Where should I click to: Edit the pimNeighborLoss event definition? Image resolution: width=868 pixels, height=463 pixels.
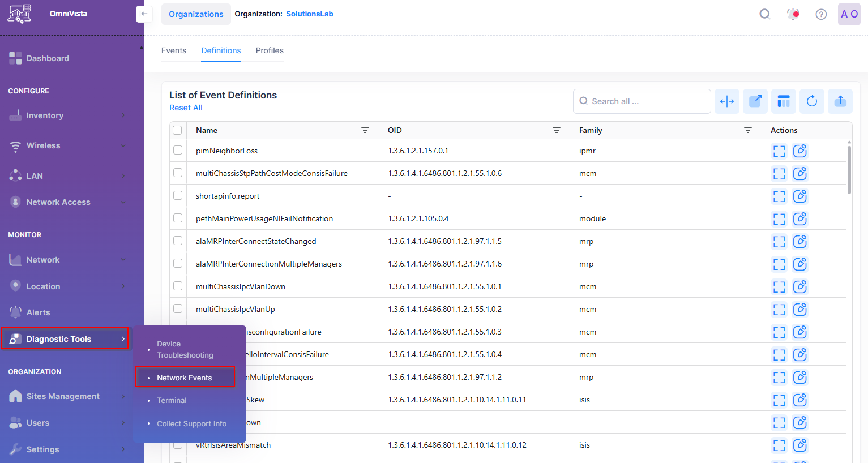coord(799,151)
